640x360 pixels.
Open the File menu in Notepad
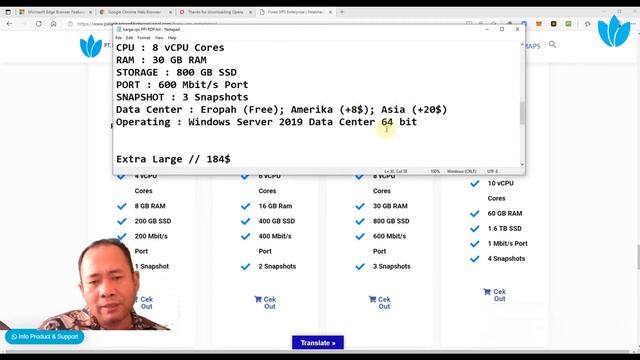point(118,38)
